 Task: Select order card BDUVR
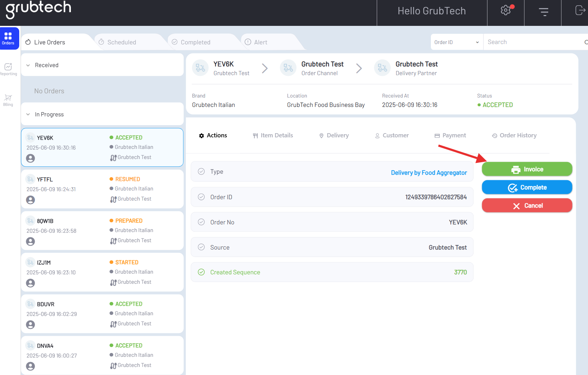pyautogui.click(x=102, y=314)
